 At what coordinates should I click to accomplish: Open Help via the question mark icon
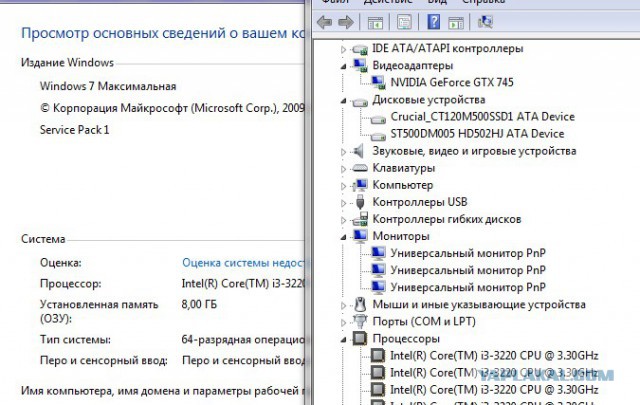pyautogui.click(x=433, y=22)
